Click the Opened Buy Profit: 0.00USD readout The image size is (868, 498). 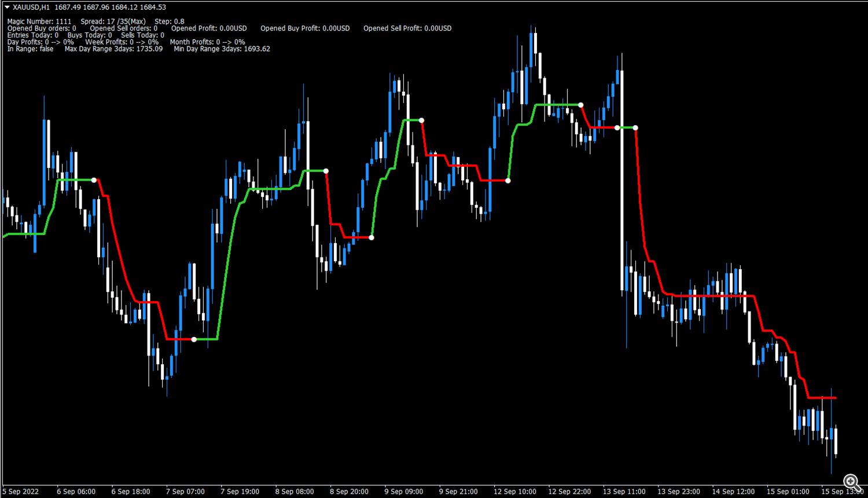(305, 28)
